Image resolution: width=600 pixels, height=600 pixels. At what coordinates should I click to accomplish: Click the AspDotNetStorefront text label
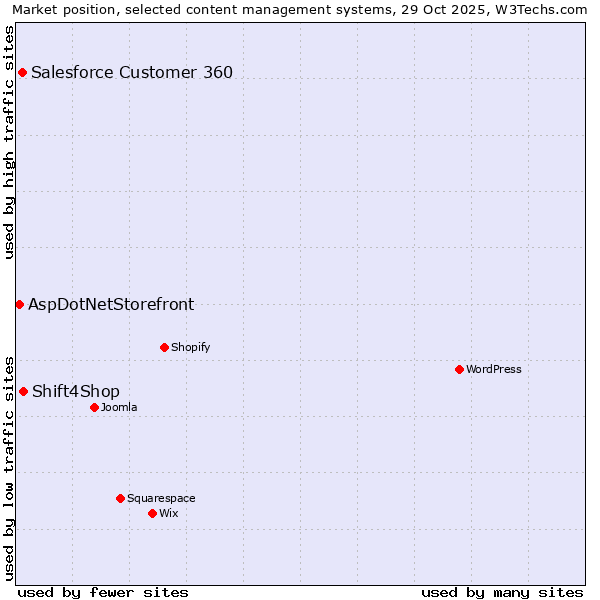pyautogui.click(x=111, y=305)
